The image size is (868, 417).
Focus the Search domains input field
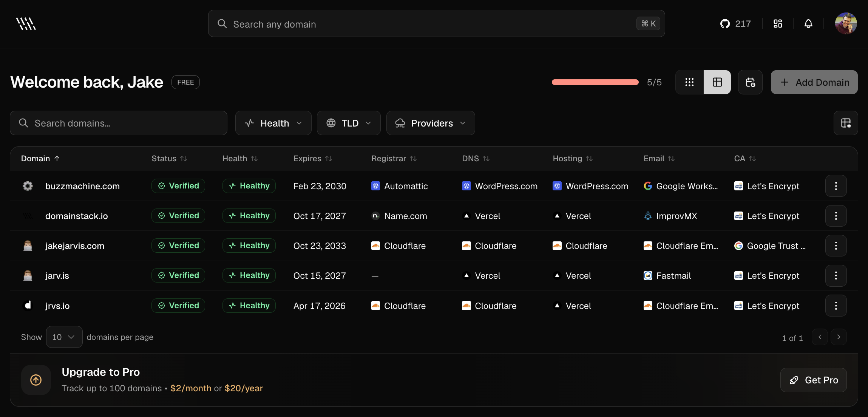(x=125, y=123)
